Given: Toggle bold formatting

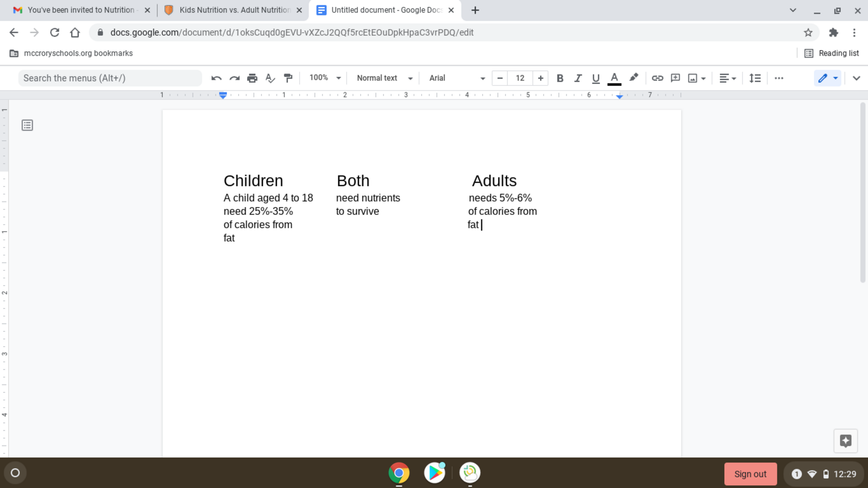Looking at the screenshot, I should tap(560, 78).
